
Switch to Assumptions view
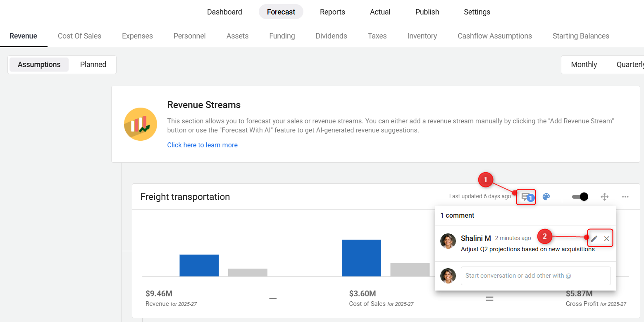point(39,65)
